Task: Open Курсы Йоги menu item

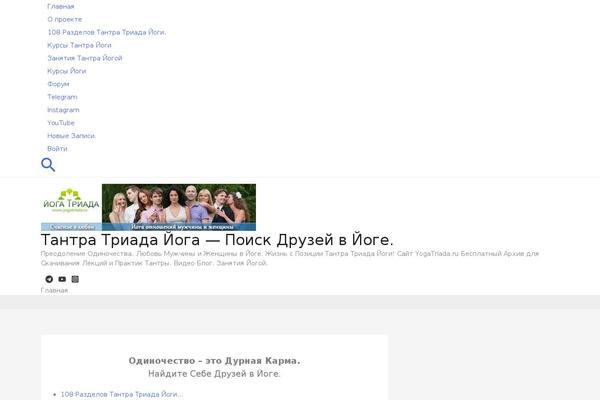Action: pyautogui.click(x=67, y=71)
